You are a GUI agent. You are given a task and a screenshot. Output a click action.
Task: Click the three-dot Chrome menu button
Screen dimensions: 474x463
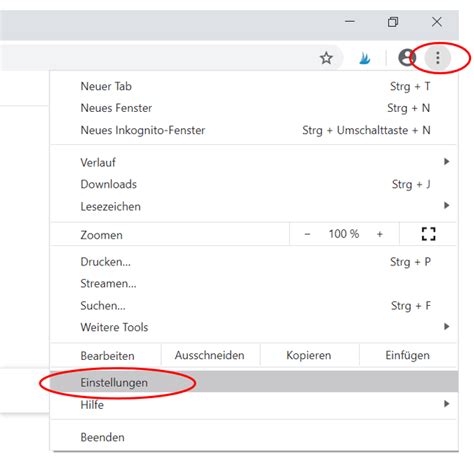coord(438,58)
